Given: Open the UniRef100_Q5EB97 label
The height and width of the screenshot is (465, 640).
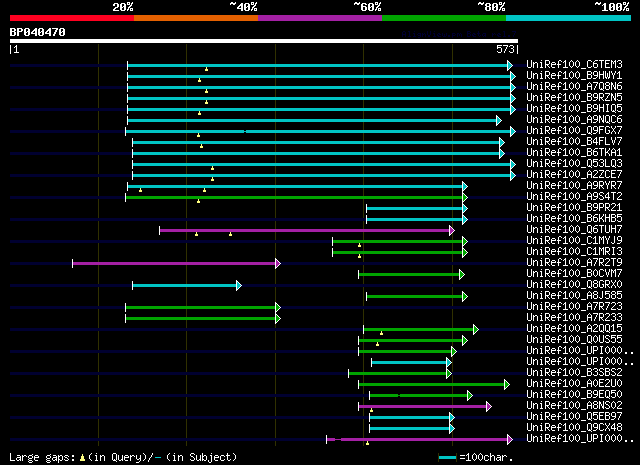Looking at the screenshot, I should [x=574, y=417].
